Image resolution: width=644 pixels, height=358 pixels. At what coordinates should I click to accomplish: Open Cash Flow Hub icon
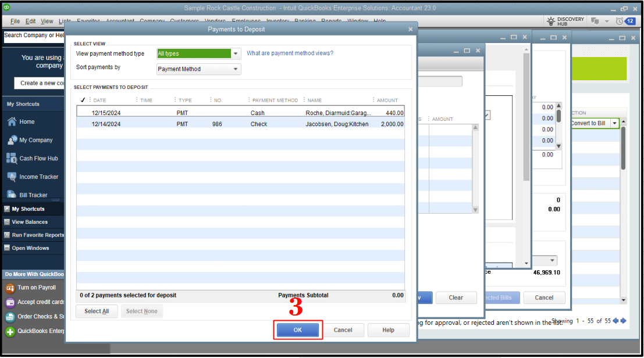click(12, 158)
